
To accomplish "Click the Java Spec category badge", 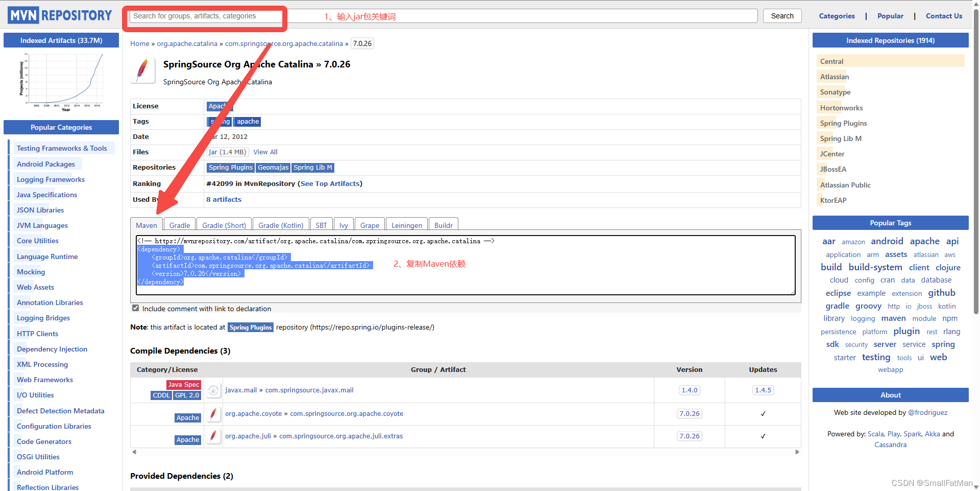I will [184, 385].
